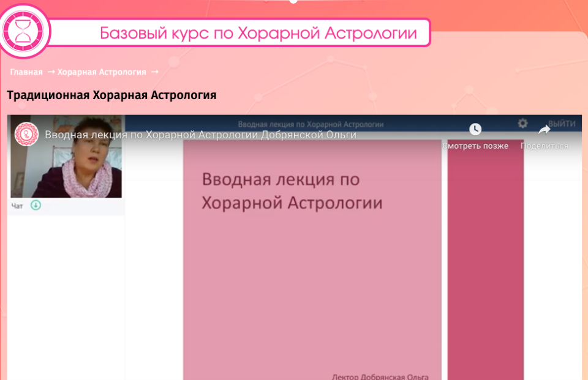The height and width of the screenshot is (380, 588).
Task: Click the Share arrow icon
Action: tap(544, 130)
